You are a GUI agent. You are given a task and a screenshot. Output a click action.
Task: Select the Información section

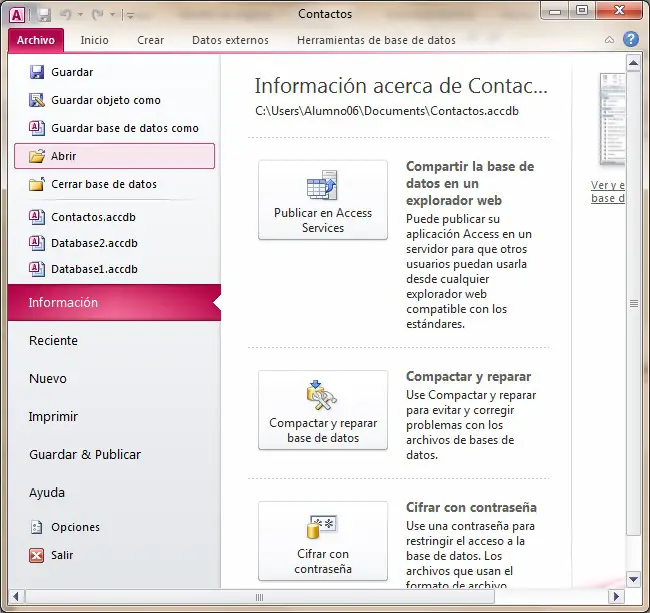click(114, 303)
